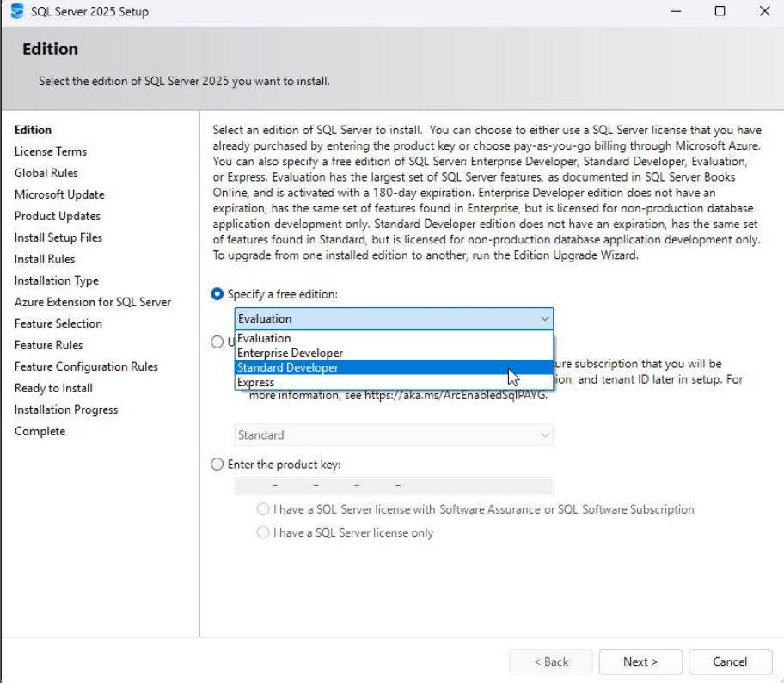Select the 'Specify a free edition' radio button
The width and height of the screenshot is (784, 683).
pos(217,294)
